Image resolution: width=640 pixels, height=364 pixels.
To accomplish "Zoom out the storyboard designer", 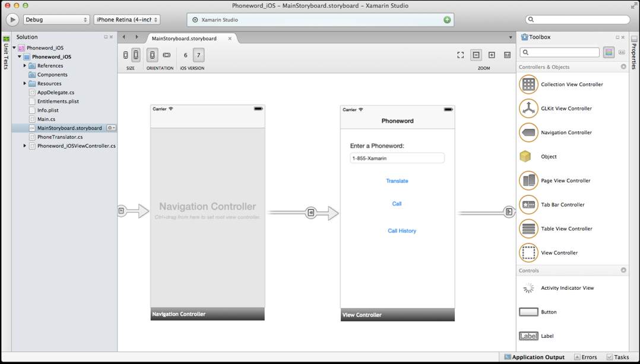I will point(476,55).
